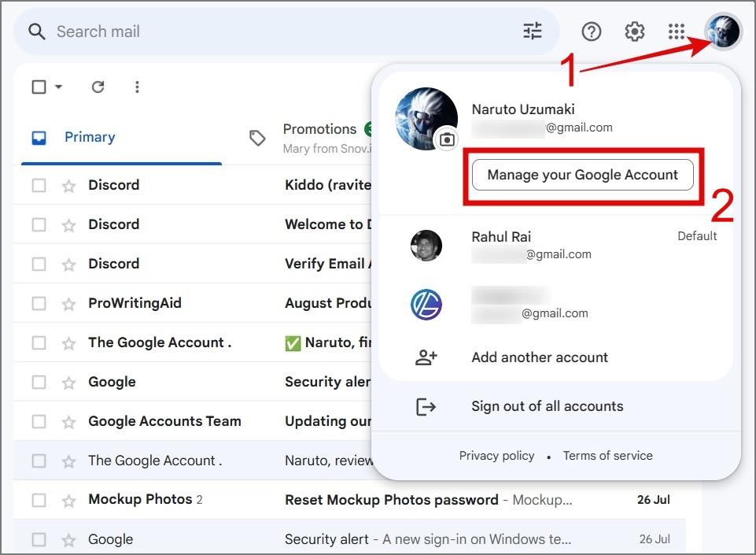Image resolution: width=756 pixels, height=555 pixels.
Task: Star the first Discord email
Action: point(69,186)
